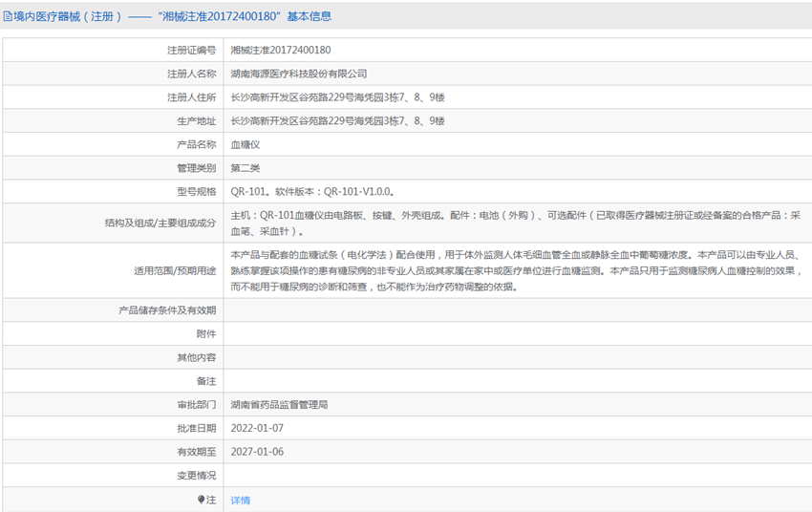Click the 产品名称 label

pos(196,144)
